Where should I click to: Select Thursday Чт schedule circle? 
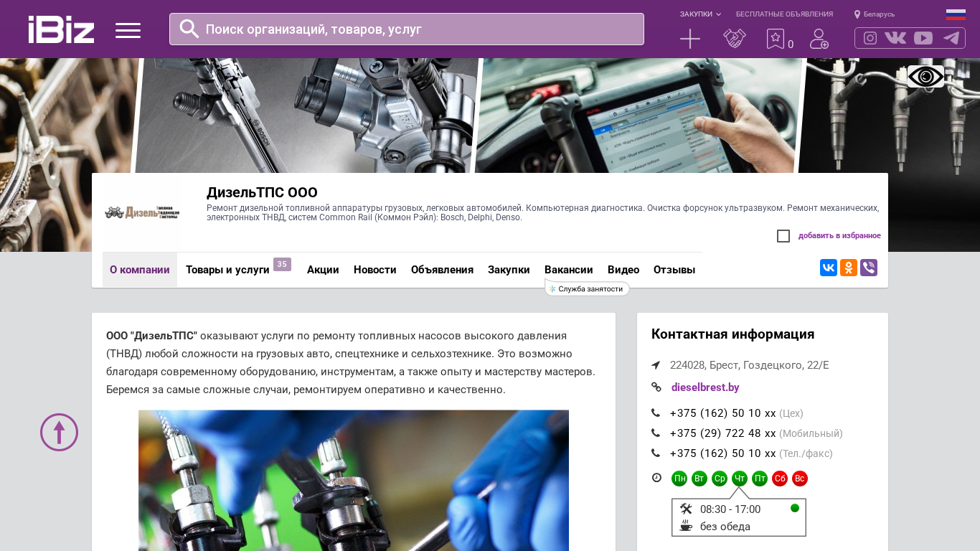point(740,479)
